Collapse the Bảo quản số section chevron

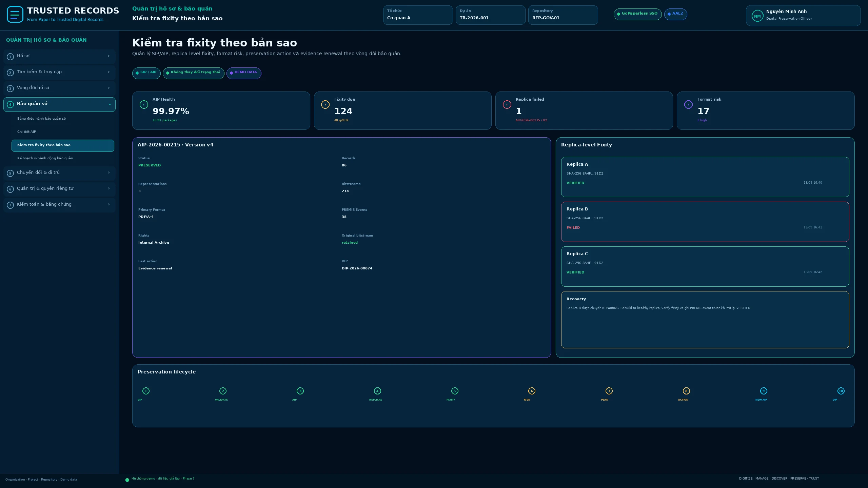[110, 104]
